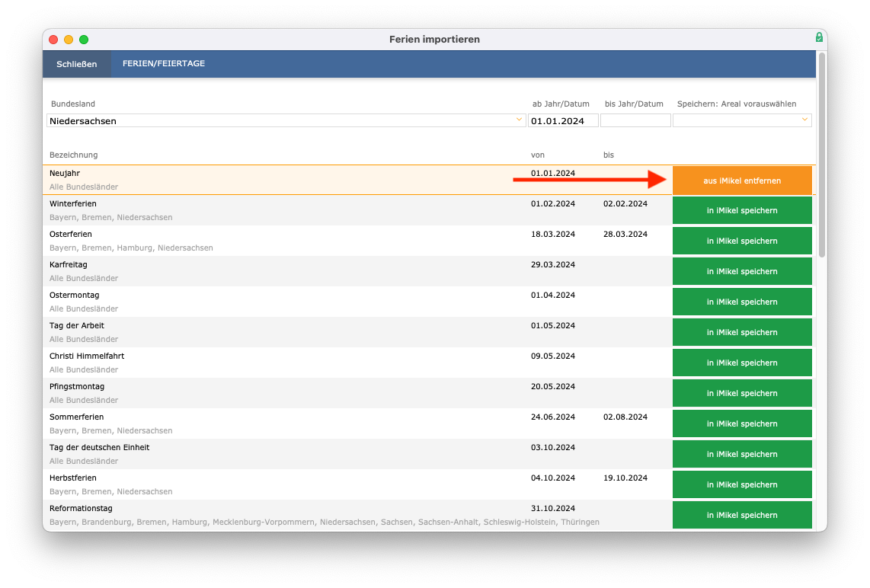Save Ostermontag in iMikel
The height and width of the screenshot is (588, 870).
(742, 302)
